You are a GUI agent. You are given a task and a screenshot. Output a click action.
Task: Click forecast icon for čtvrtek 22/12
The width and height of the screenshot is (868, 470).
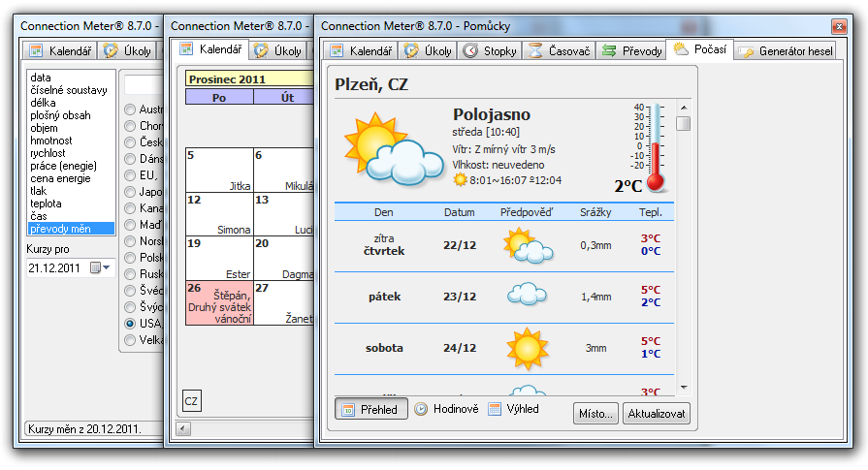tap(528, 245)
